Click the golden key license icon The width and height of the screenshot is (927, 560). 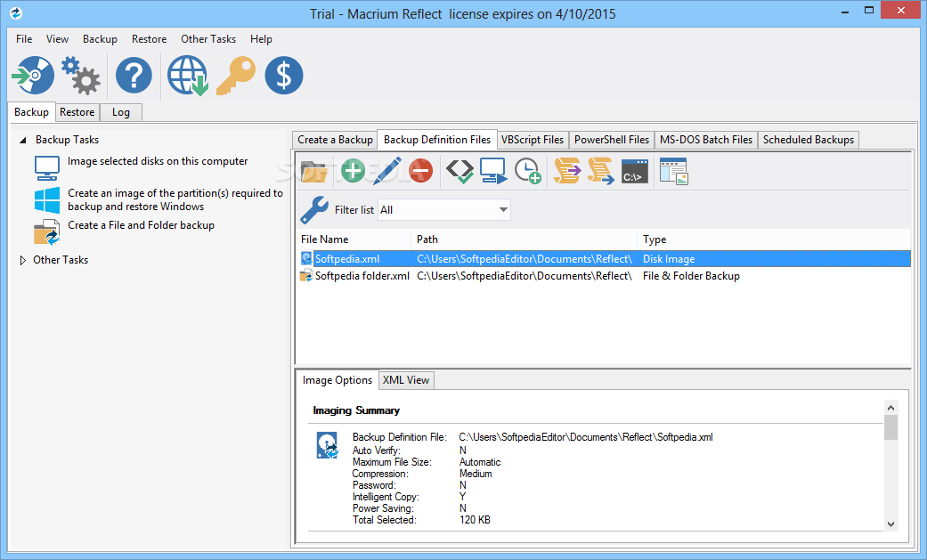(x=236, y=76)
